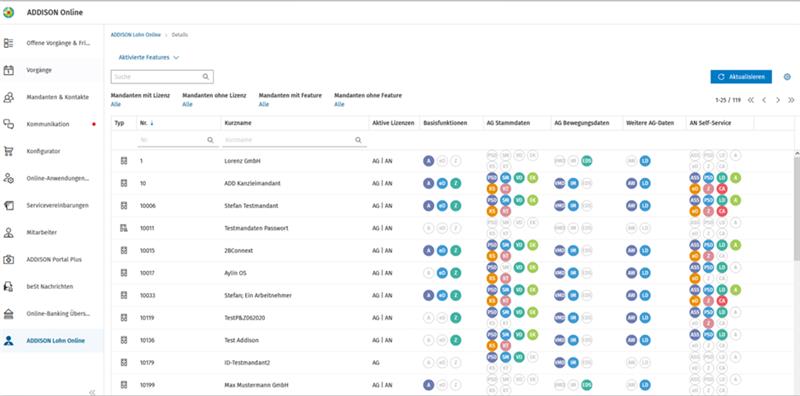The width and height of the screenshot is (800, 396).
Task: Select the ID-Testmandant2 cell
Action: 247,363
